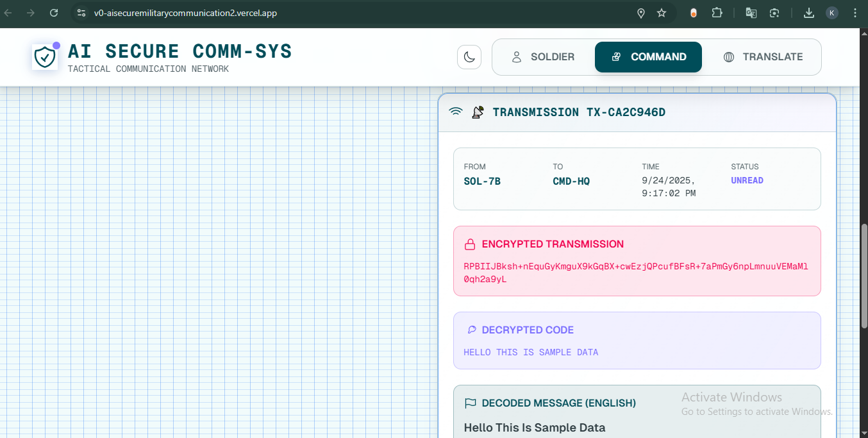The image size is (868, 438).
Task: Open the K profile avatar
Action: (x=831, y=13)
